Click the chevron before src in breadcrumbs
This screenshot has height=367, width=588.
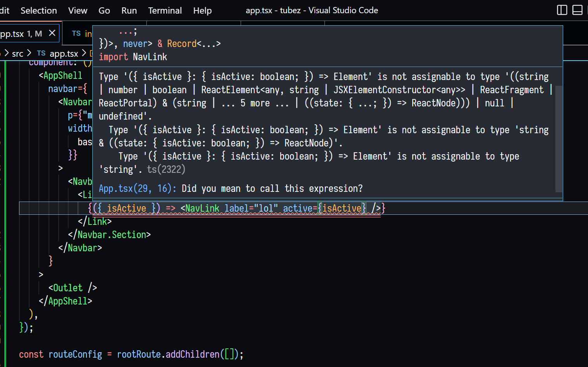(6, 53)
